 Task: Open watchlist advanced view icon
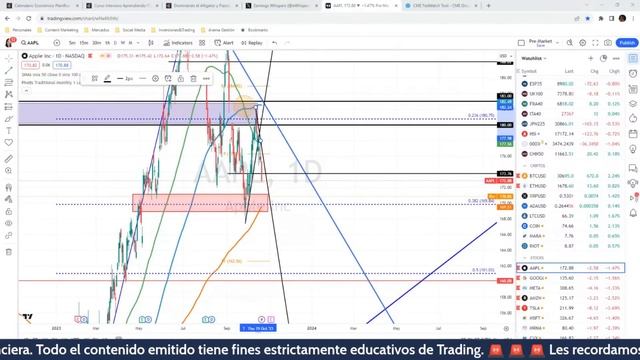[x=603, y=58]
